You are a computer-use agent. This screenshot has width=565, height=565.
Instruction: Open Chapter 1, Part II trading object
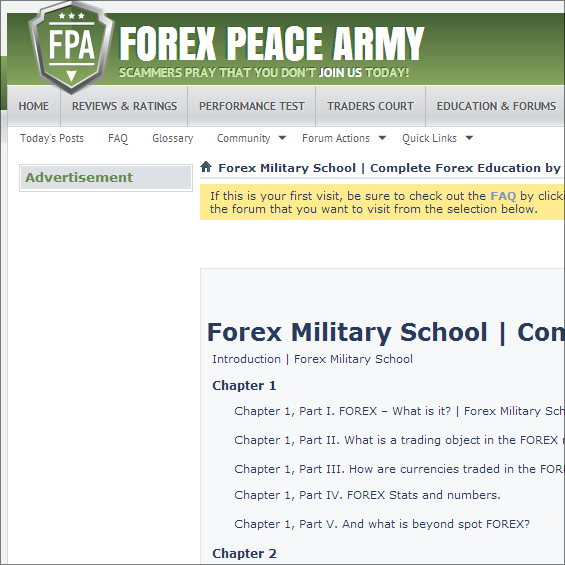[x=399, y=440]
